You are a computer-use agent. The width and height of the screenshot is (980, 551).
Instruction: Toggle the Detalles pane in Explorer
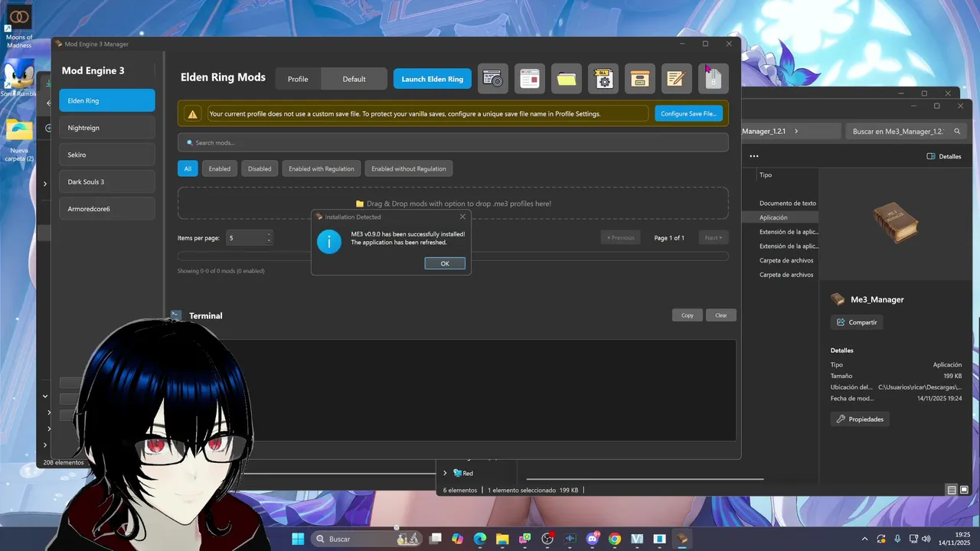coord(944,156)
